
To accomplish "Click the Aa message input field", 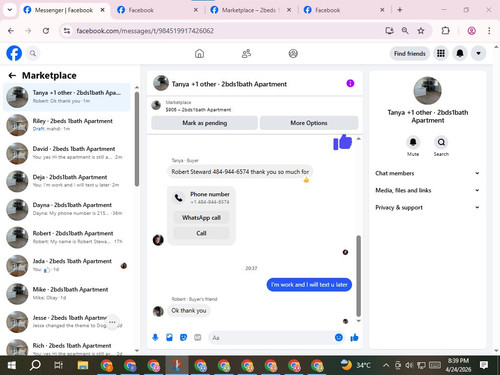I will (x=270, y=338).
